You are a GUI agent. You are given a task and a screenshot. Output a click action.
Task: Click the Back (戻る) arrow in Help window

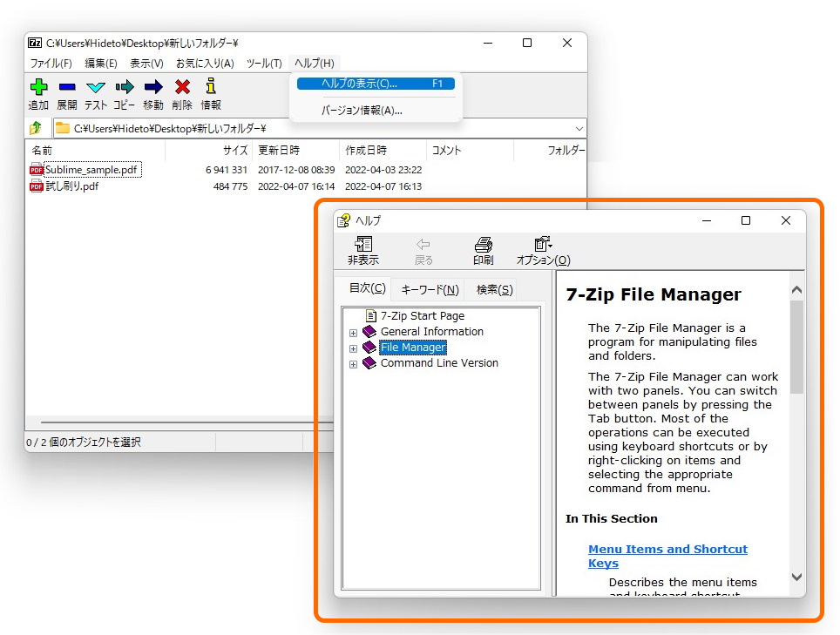[423, 245]
